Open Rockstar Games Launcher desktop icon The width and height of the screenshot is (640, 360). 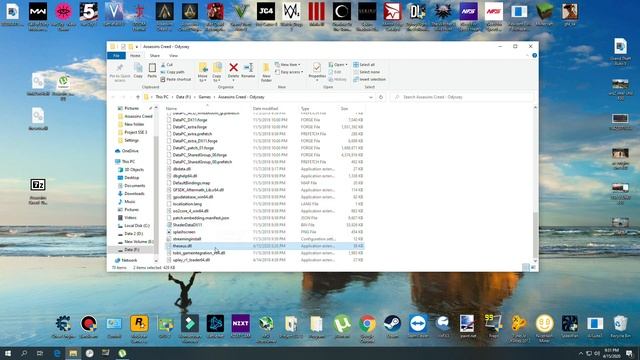139,324
